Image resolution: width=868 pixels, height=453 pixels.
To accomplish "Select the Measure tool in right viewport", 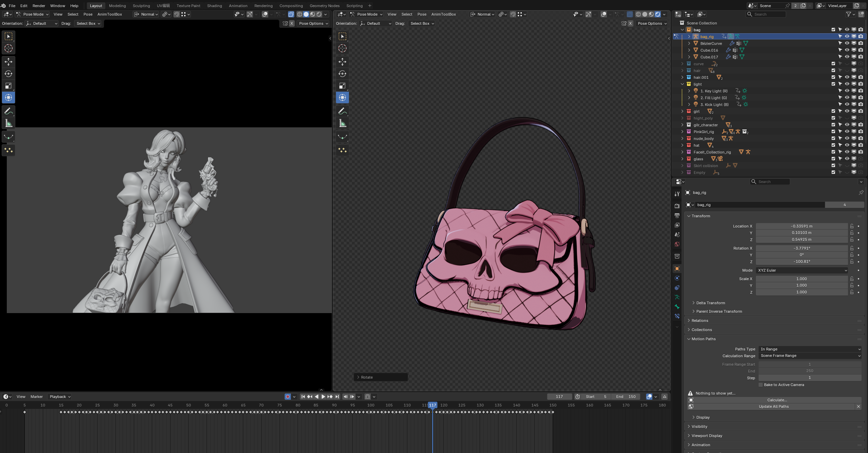I will point(342,124).
